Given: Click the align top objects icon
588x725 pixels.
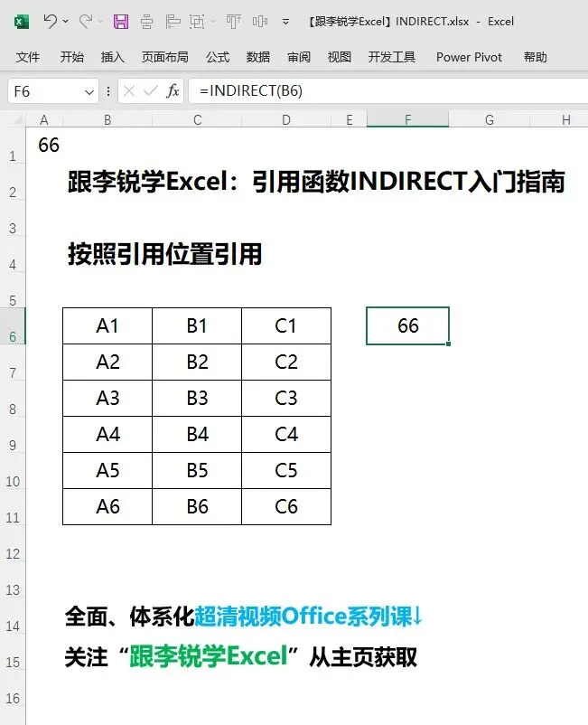Looking at the screenshot, I should [233, 22].
